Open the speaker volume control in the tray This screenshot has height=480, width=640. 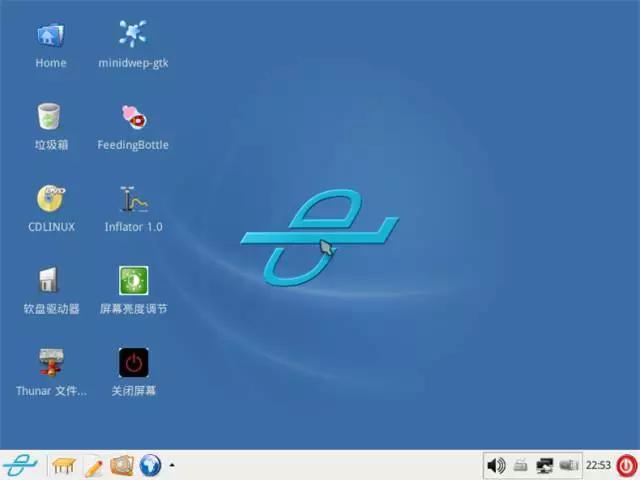(495, 465)
